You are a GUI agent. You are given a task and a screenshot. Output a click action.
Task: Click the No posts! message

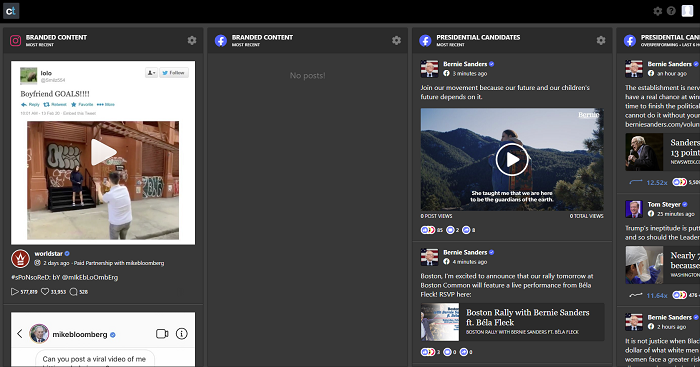[x=308, y=76]
